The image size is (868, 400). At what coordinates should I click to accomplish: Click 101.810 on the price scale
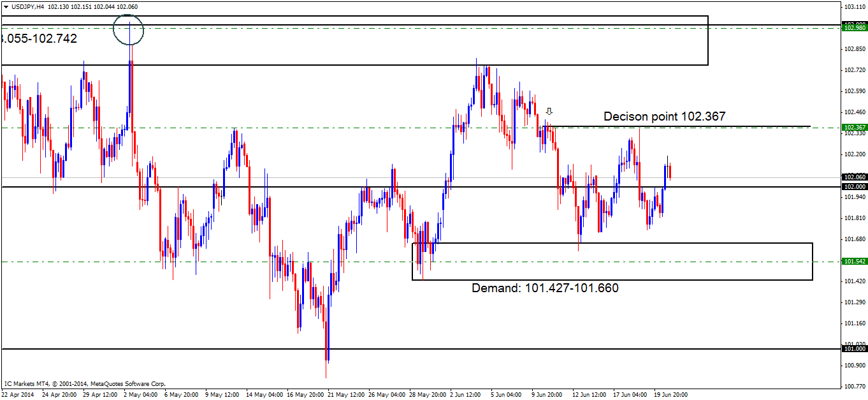[x=855, y=218]
